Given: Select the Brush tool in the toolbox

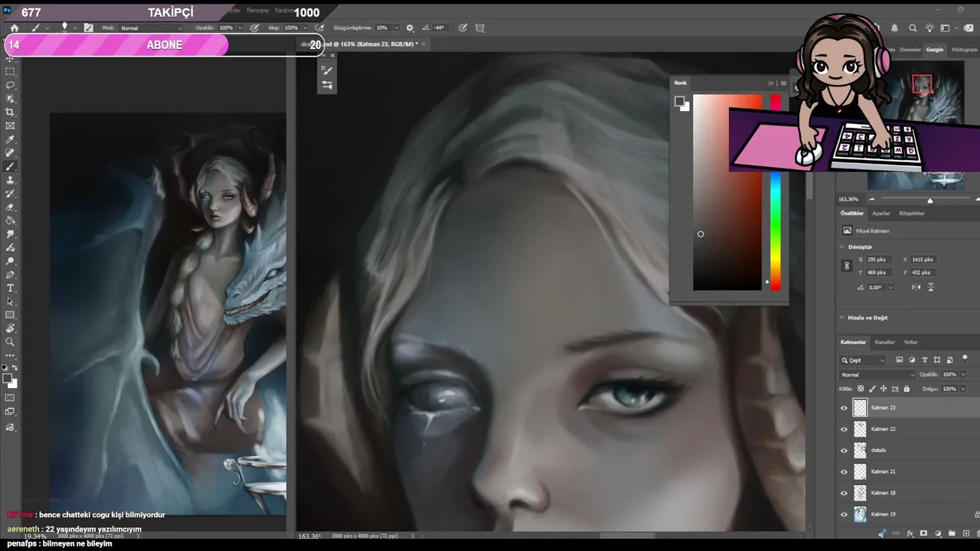Looking at the screenshot, I should pyautogui.click(x=10, y=167).
